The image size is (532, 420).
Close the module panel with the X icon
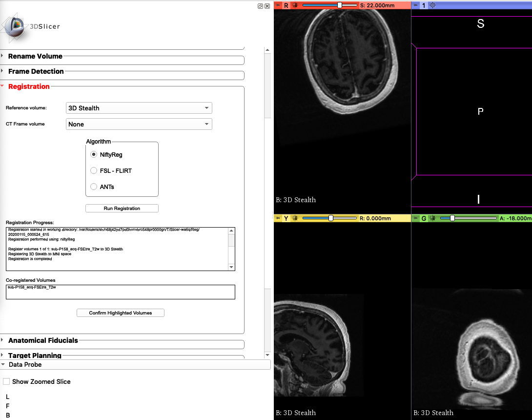tap(267, 6)
